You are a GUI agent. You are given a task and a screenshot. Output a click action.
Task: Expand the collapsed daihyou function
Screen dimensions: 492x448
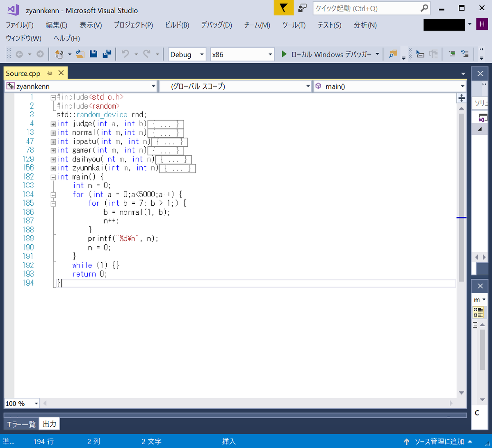53,159
